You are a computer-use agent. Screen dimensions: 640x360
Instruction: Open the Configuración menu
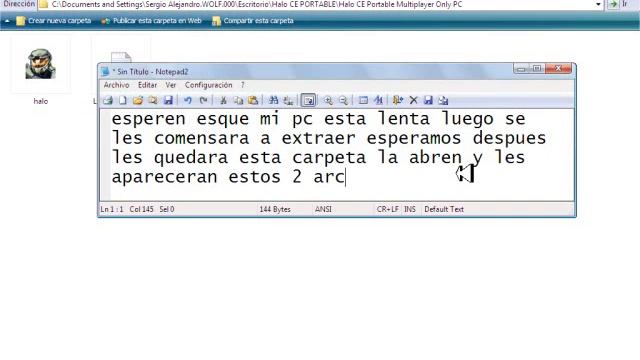[208, 85]
